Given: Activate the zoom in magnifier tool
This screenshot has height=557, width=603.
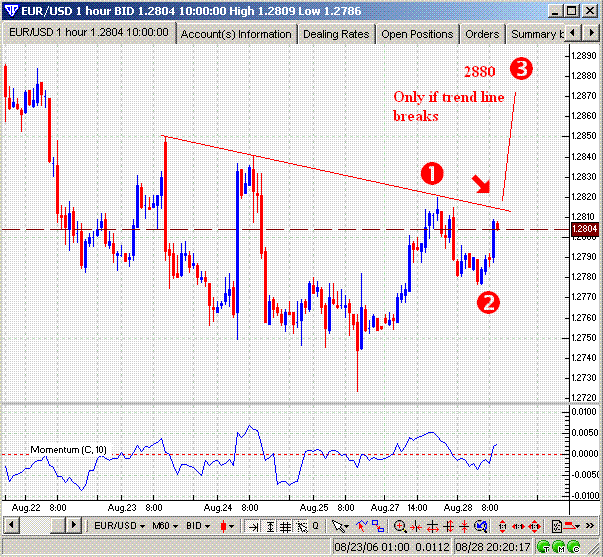Looking at the screenshot, I should [400, 527].
